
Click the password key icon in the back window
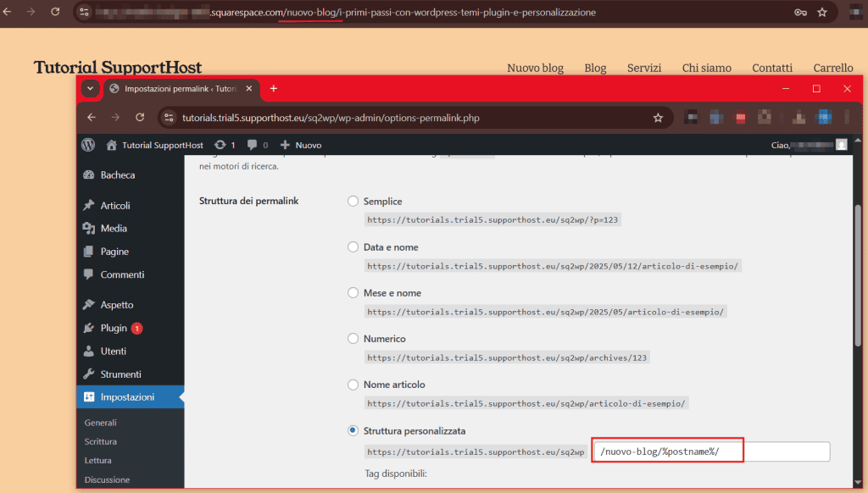pos(800,12)
